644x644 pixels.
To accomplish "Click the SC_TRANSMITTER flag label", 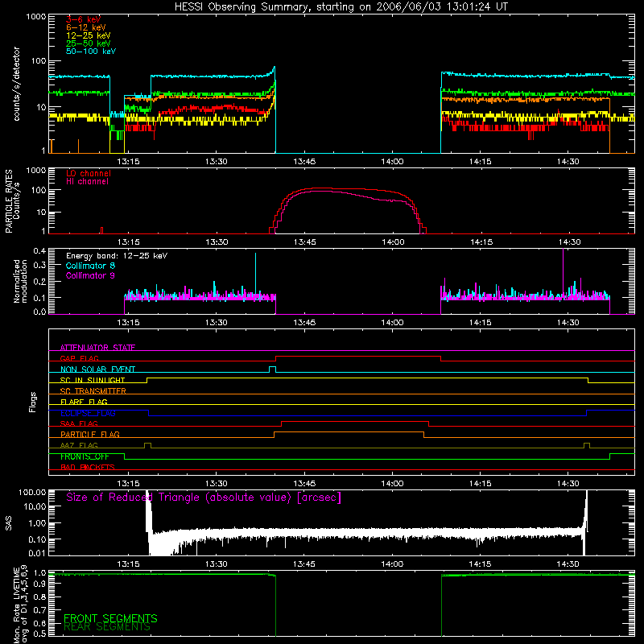I will pos(93,391).
